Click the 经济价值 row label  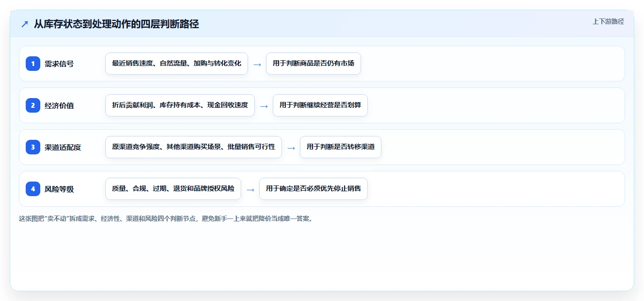[59, 105]
